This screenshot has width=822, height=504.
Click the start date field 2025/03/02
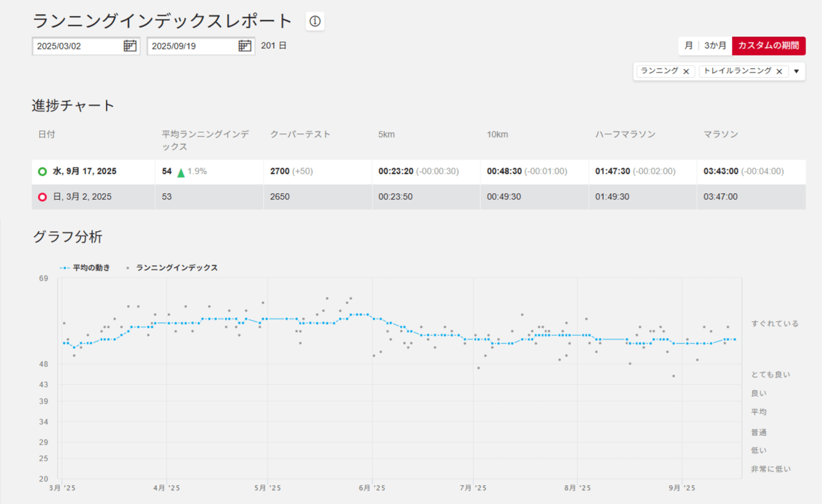pos(76,46)
